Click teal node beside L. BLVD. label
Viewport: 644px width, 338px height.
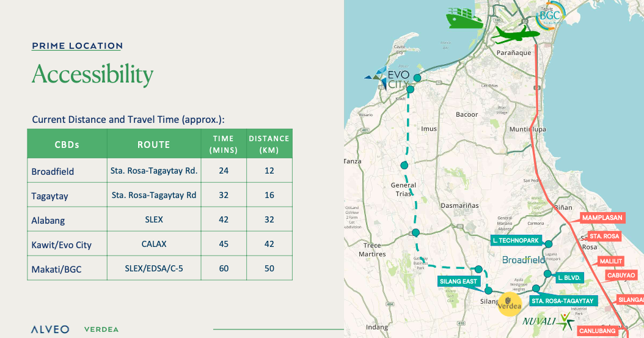547,274
